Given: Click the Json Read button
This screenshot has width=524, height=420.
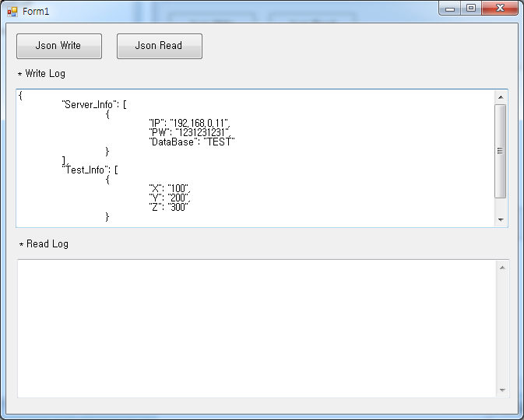Looking at the screenshot, I should point(160,46).
